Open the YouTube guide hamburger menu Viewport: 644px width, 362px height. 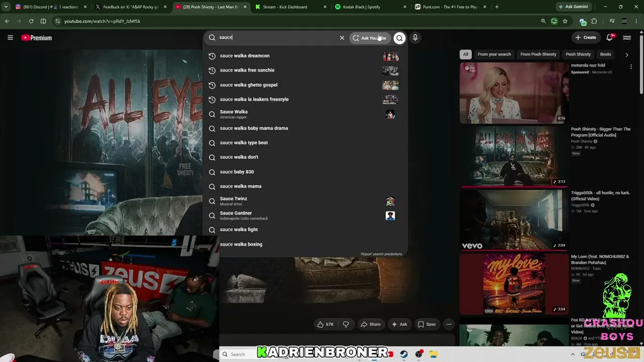pos(10,38)
